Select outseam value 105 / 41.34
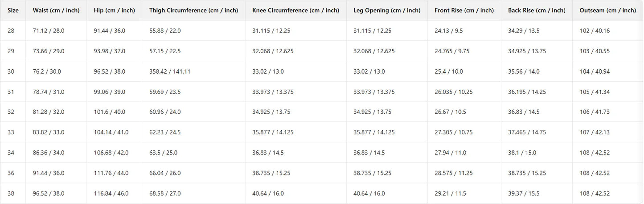 point(595,92)
